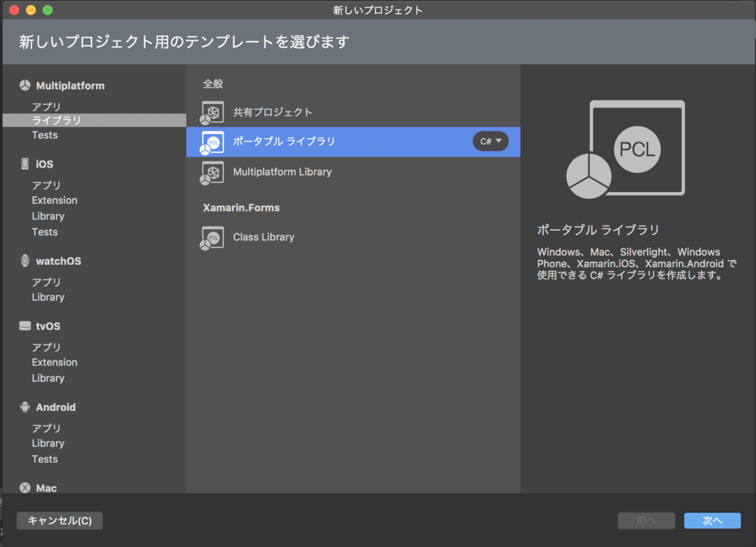Open the C# language dropdown
Screen dimensions: 756x547
491,141
